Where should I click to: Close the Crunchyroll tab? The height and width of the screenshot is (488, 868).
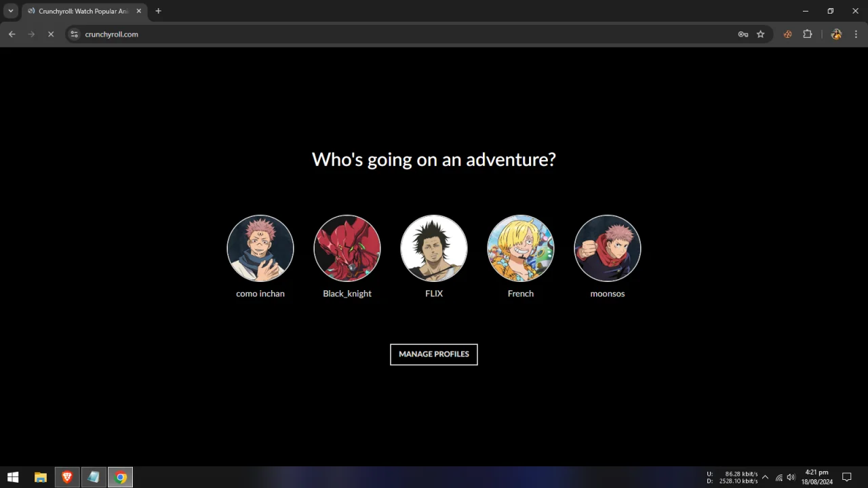139,11
